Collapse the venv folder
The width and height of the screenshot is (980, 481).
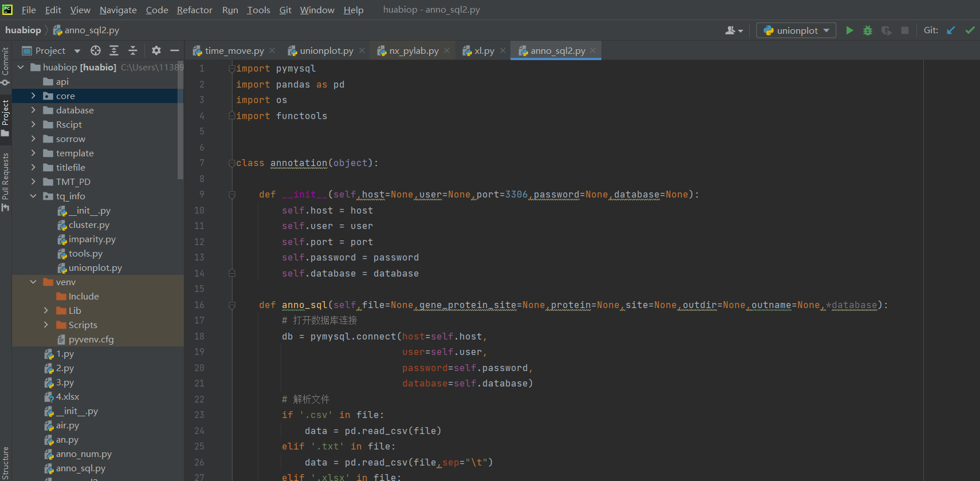[x=33, y=282]
